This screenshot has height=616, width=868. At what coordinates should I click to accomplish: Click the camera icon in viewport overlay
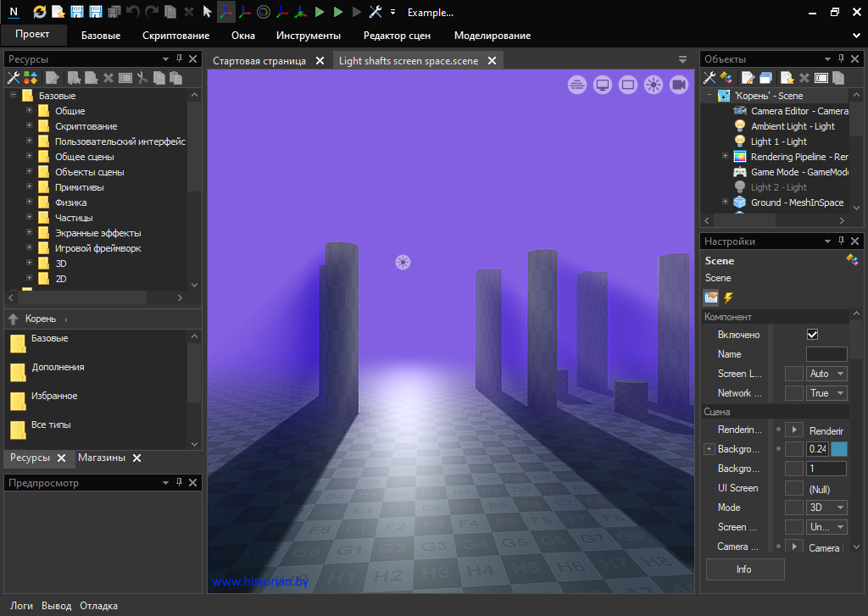pyautogui.click(x=679, y=85)
